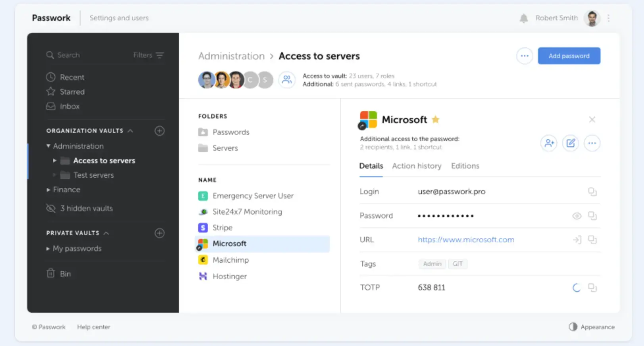
Task: Collapse the Administration vault tree
Action: point(48,146)
